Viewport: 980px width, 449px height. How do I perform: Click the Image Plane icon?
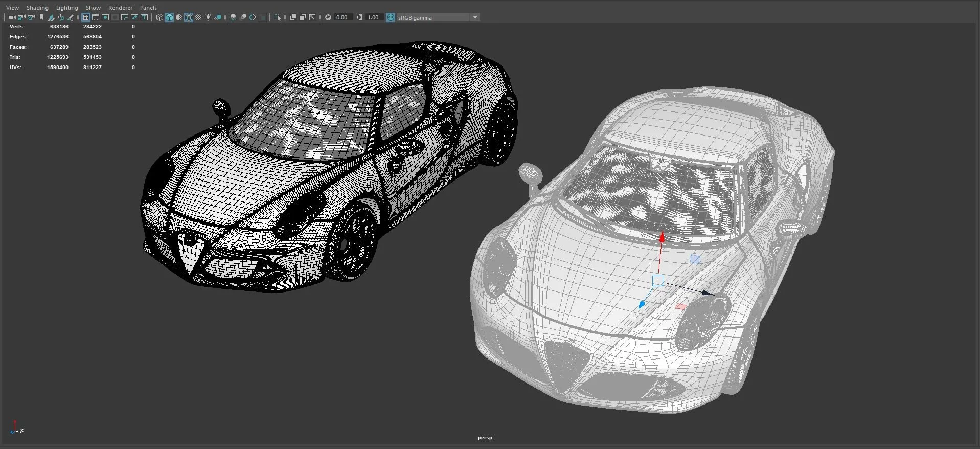click(x=51, y=17)
